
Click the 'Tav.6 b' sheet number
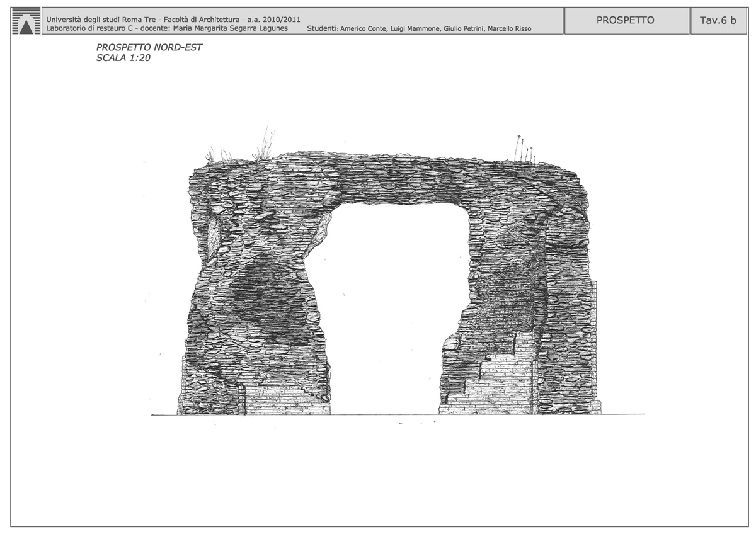(718, 20)
